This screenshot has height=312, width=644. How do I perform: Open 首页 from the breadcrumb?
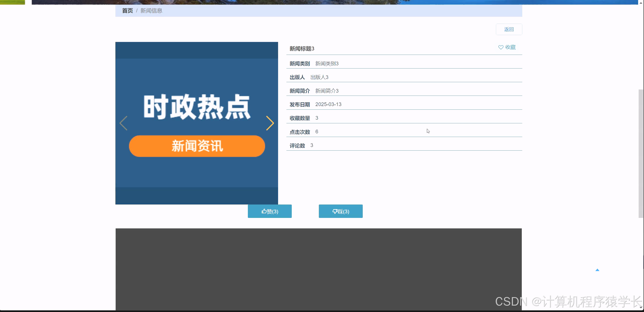click(x=127, y=10)
